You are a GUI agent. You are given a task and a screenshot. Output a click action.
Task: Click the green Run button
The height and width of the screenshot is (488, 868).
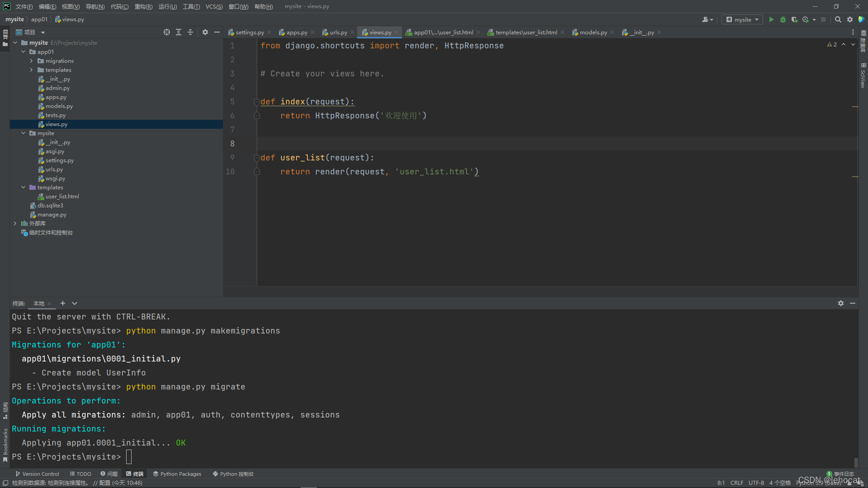(x=771, y=19)
